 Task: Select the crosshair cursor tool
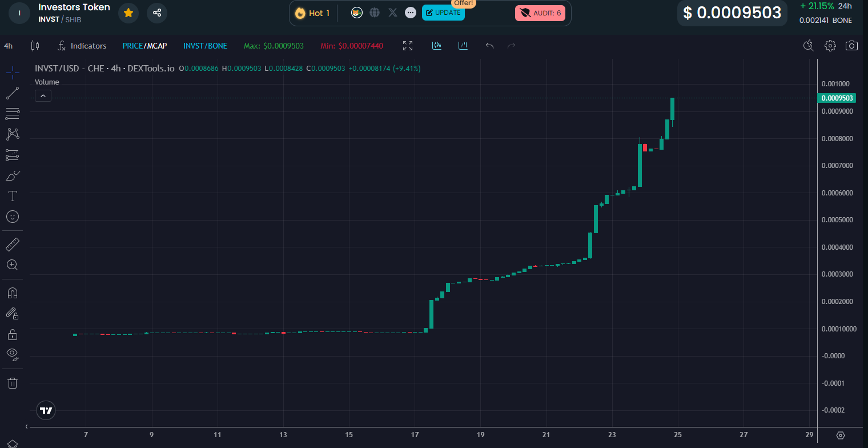point(13,72)
